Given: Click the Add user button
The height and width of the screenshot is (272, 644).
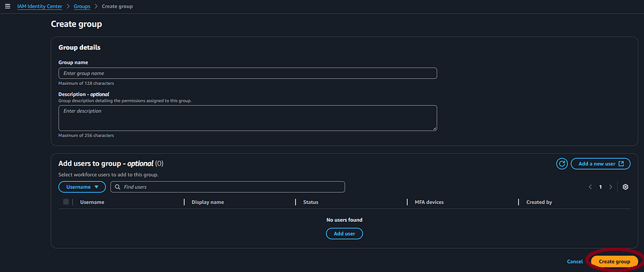Looking at the screenshot, I should pyautogui.click(x=345, y=233).
